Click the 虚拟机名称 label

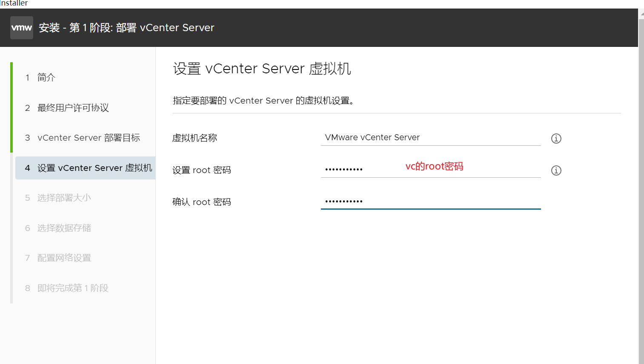click(x=195, y=138)
